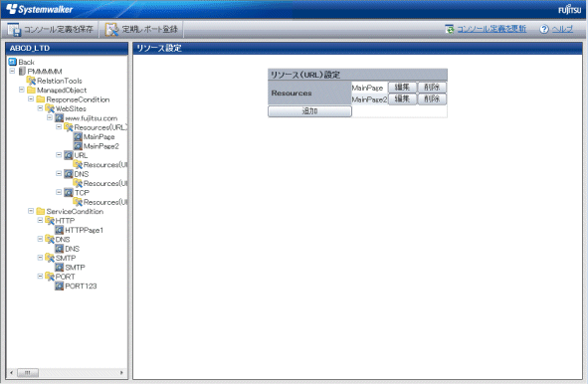Click the TCP node icon
Screen dimensions: 588x384
(x=69, y=192)
